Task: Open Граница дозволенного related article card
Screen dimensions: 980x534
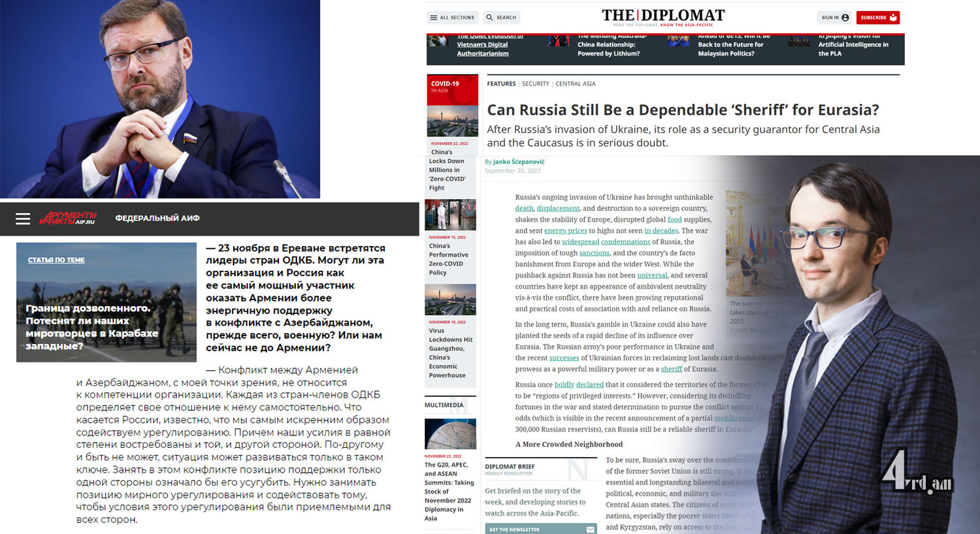Action: pyautogui.click(x=106, y=302)
